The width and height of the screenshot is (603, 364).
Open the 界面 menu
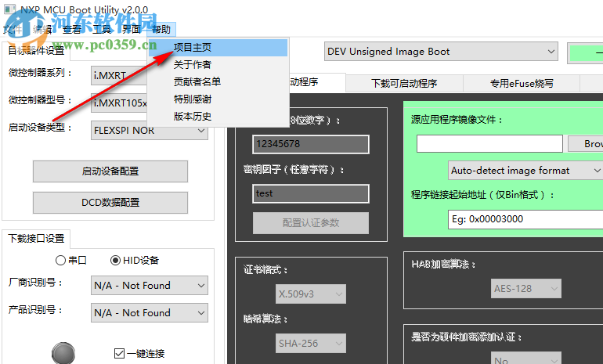pos(132,29)
